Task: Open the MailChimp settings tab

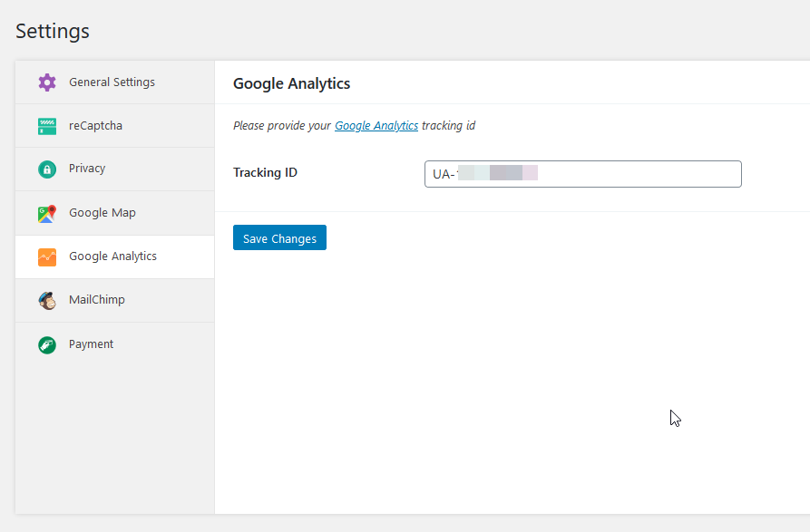Action: 96,300
